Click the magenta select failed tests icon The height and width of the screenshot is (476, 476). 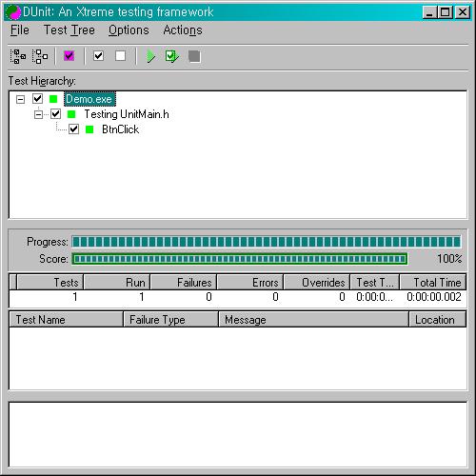(69, 56)
